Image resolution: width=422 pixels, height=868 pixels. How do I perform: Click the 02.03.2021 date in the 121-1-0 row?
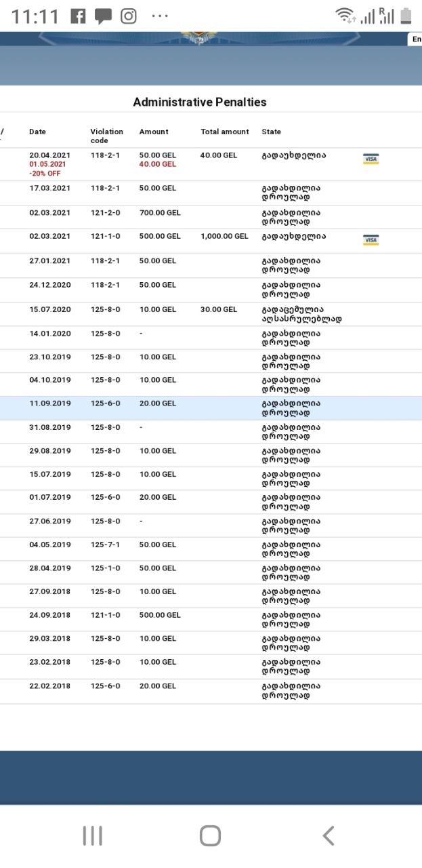pos(49,236)
